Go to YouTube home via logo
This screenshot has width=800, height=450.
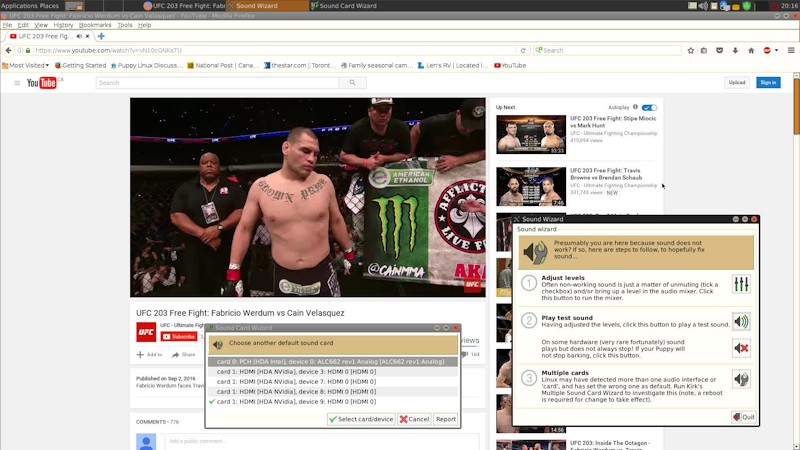click(42, 83)
